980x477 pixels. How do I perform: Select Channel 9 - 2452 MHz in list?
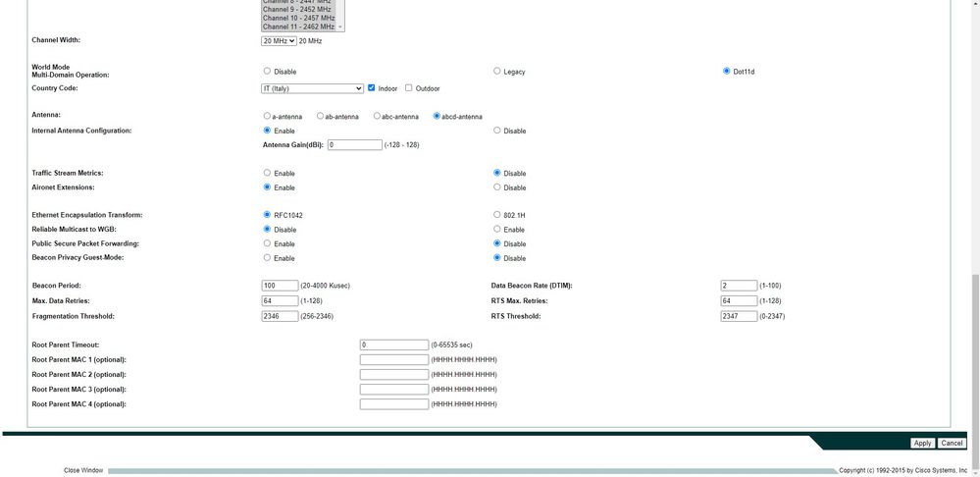point(299,10)
